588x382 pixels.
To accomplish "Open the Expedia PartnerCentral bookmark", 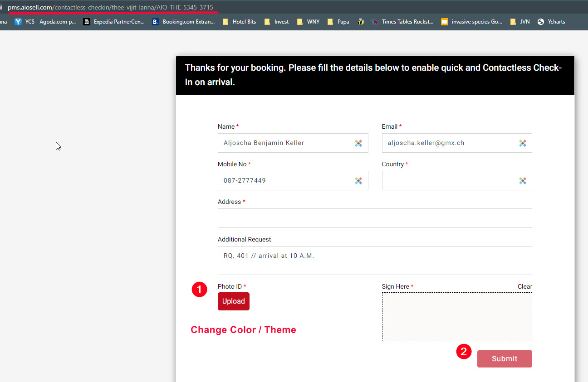I will (x=114, y=21).
